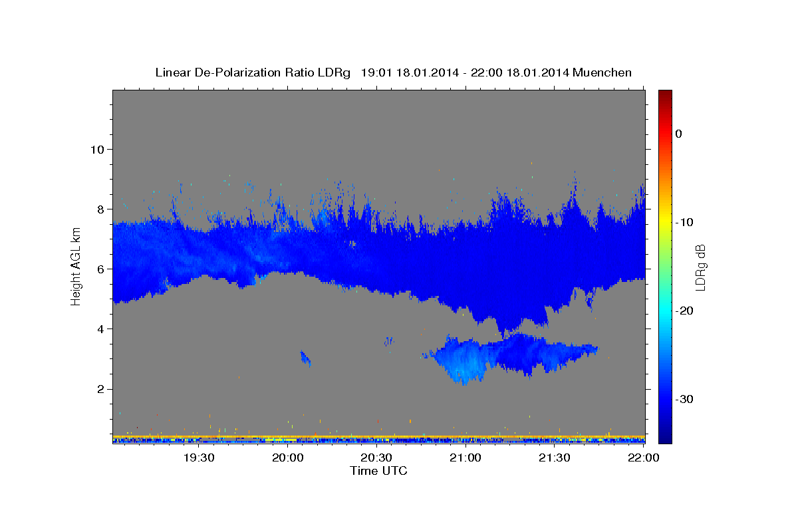Click the 4 km height tick label
This screenshot has height=532, width=798.
(100, 329)
